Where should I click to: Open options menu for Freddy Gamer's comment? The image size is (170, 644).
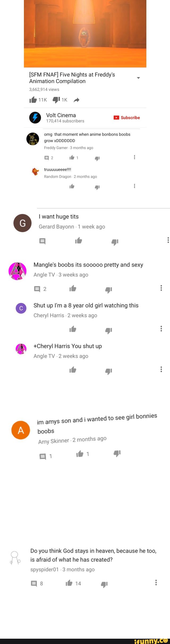coord(134,157)
